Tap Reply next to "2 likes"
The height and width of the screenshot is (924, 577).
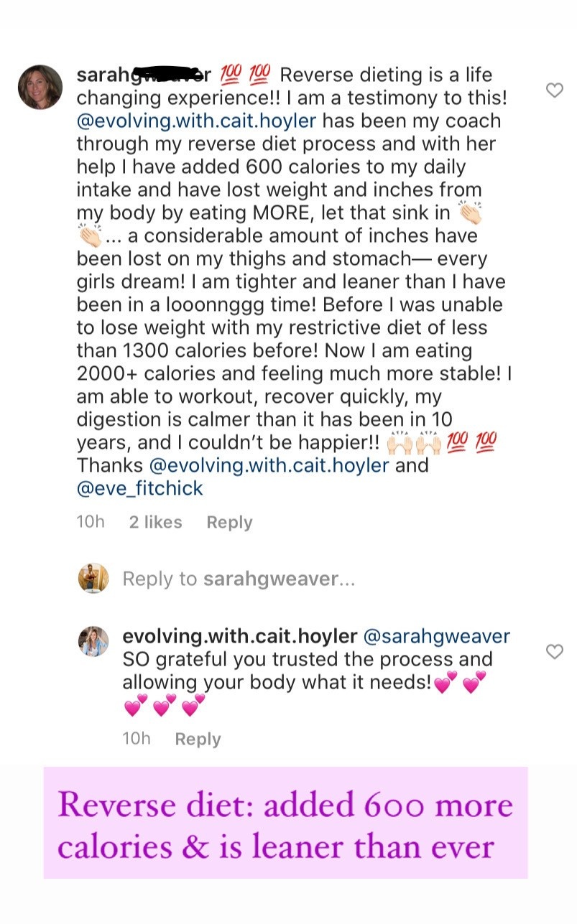(229, 523)
